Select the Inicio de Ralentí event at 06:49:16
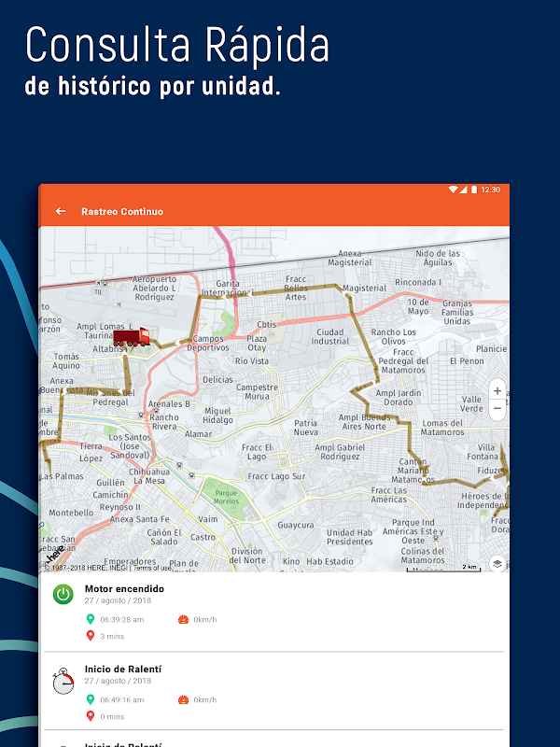560x747 pixels. [x=123, y=669]
